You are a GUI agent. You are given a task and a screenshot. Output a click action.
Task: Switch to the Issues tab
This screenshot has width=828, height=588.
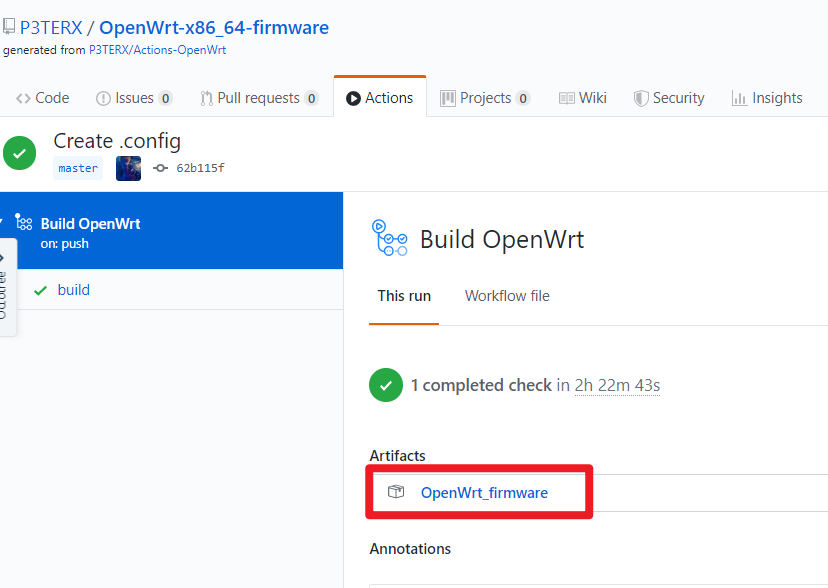coord(134,98)
